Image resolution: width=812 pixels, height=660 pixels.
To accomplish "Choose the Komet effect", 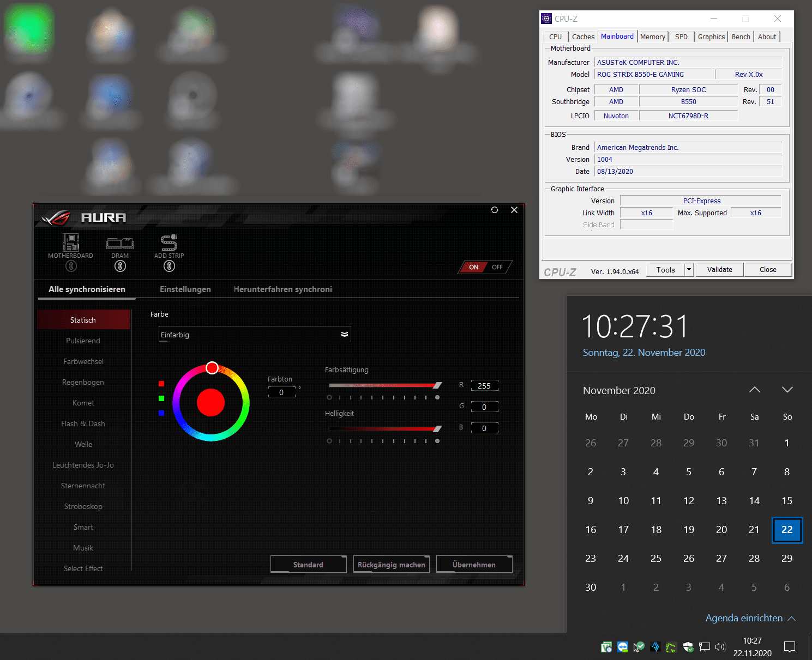I will pyautogui.click(x=83, y=403).
